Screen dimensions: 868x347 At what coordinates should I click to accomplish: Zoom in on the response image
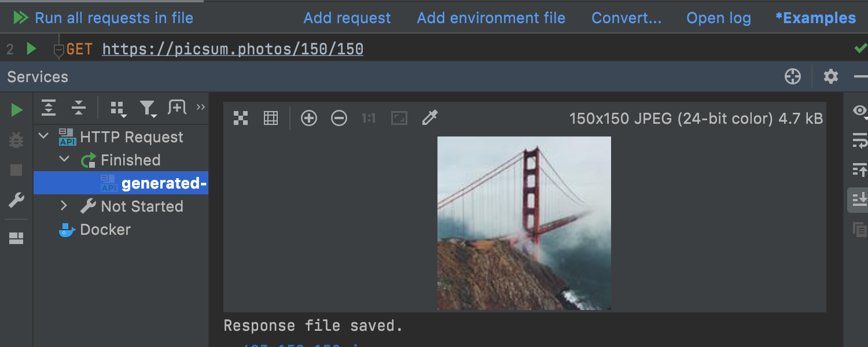point(310,117)
